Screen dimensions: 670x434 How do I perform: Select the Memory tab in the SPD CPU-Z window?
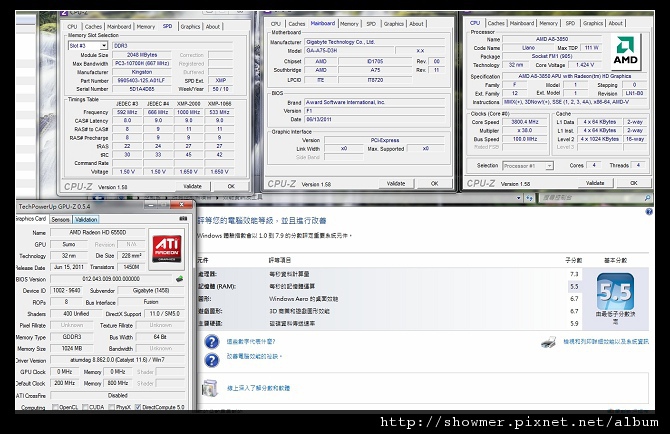[x=146, y=26]
